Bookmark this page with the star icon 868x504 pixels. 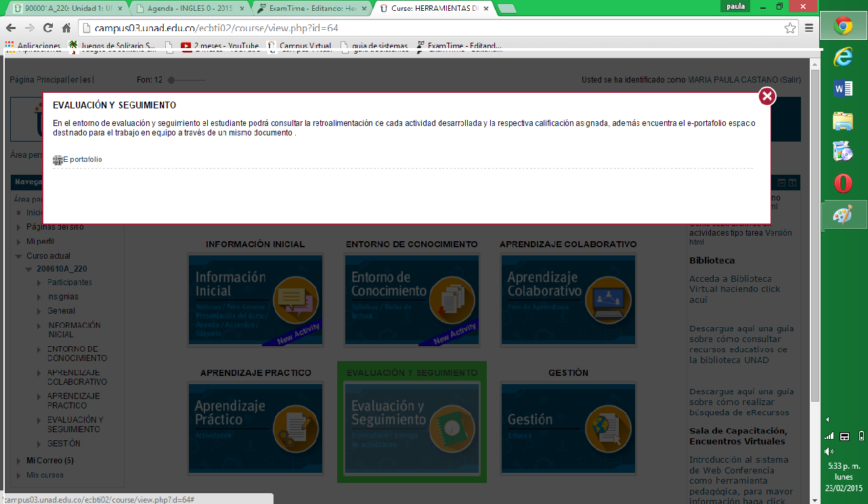[790, 28]
